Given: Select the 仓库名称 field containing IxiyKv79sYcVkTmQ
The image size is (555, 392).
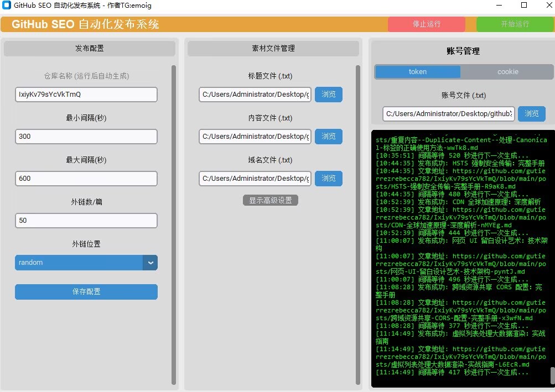Looking at the screenshot, I should 86,95.
